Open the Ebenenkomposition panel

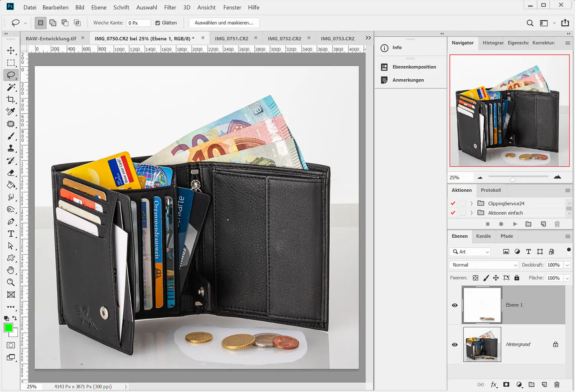tap(414, 67)
